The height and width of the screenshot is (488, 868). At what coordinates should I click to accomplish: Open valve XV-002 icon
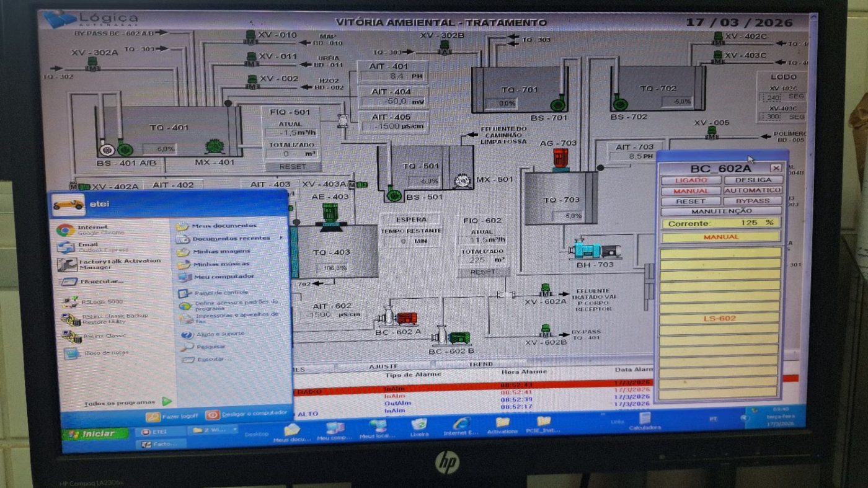coord(252,81)
